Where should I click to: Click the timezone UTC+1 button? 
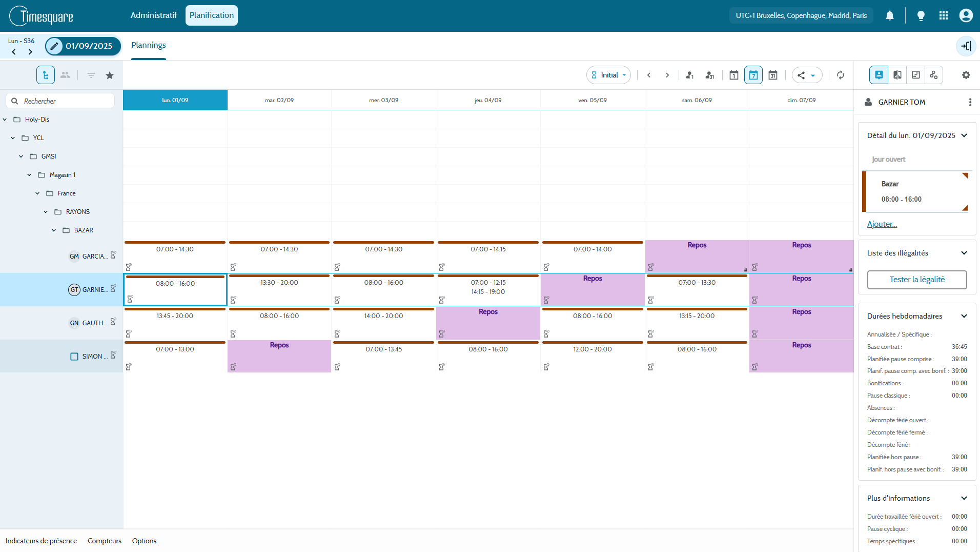[801, 15]
